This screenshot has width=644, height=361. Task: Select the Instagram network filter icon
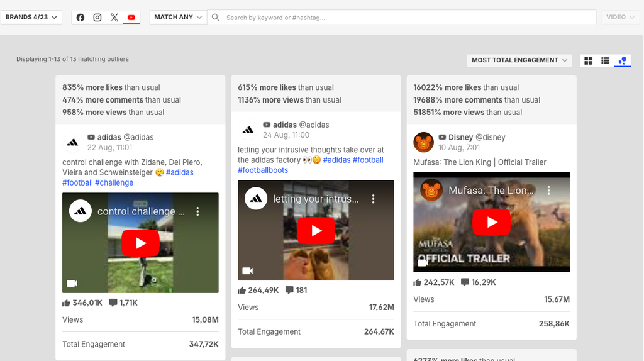click(97, 18)
